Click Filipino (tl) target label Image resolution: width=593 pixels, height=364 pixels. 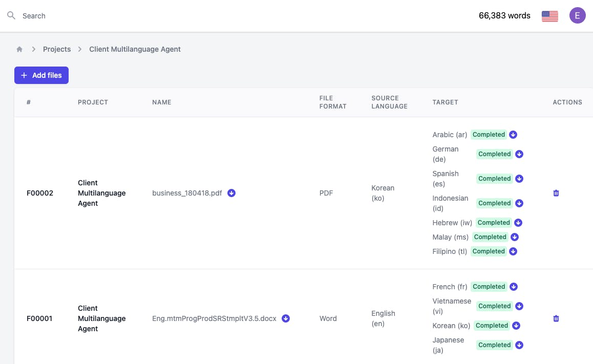(450, 251)
